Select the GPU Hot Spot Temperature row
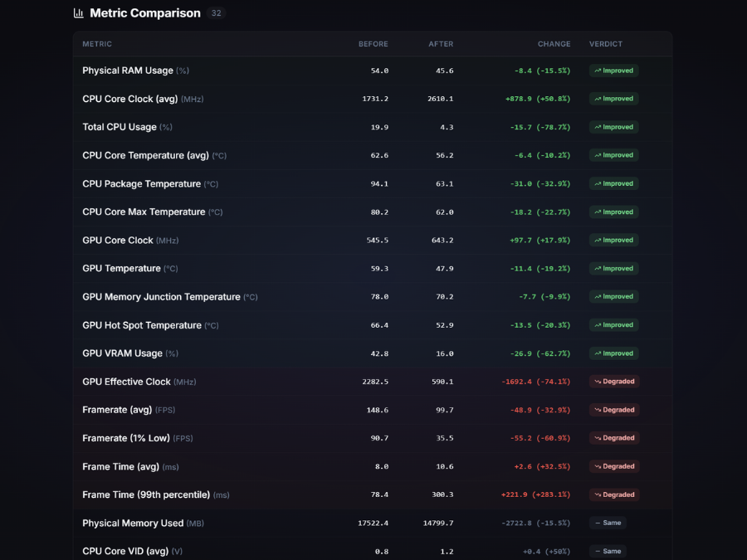This screenshot has height=560, width=747. [x=332, y=324]
